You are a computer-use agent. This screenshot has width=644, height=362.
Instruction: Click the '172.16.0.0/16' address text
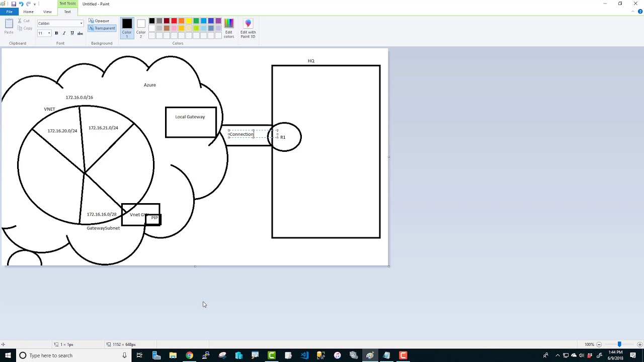(x=79, y=98)
